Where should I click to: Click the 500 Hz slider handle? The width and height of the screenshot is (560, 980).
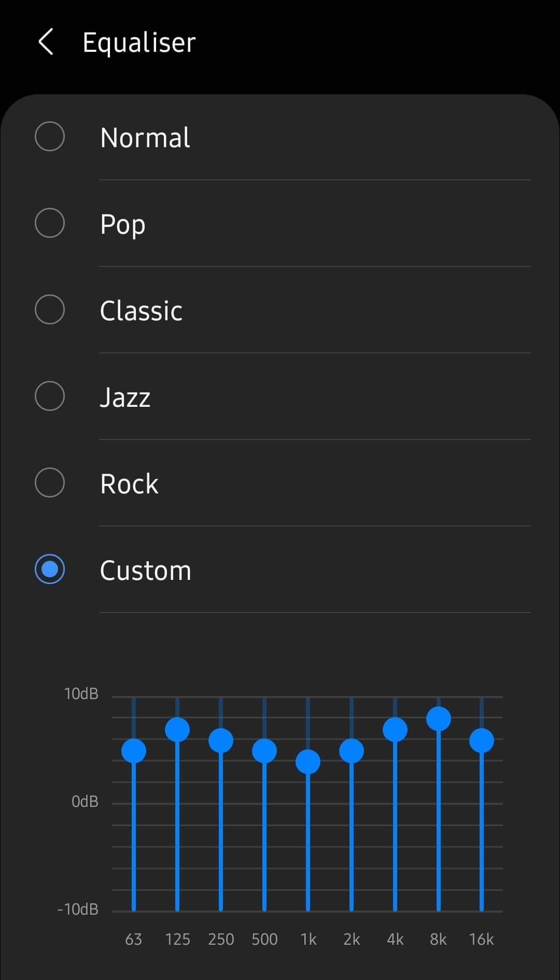point(264,751)
